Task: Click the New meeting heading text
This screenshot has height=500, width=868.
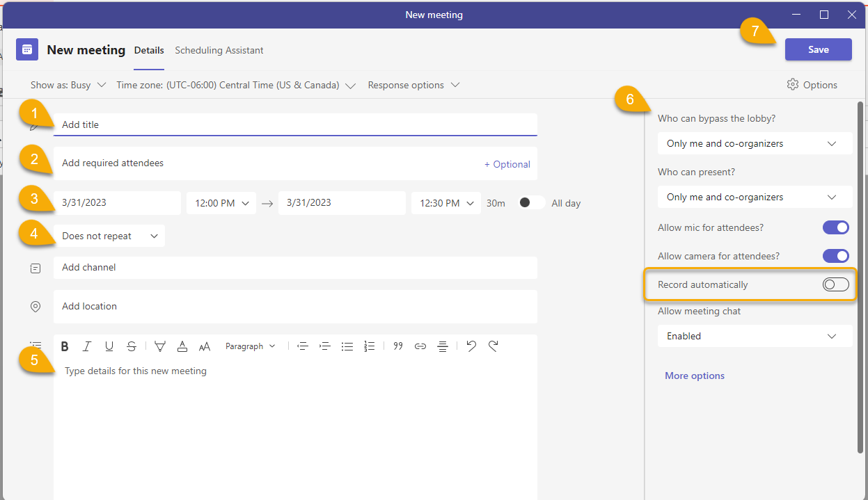Action: coord(86,50)
